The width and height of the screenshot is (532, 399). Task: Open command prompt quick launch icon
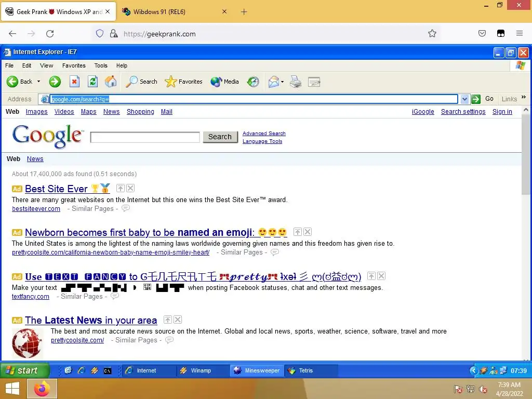[108, 371]
